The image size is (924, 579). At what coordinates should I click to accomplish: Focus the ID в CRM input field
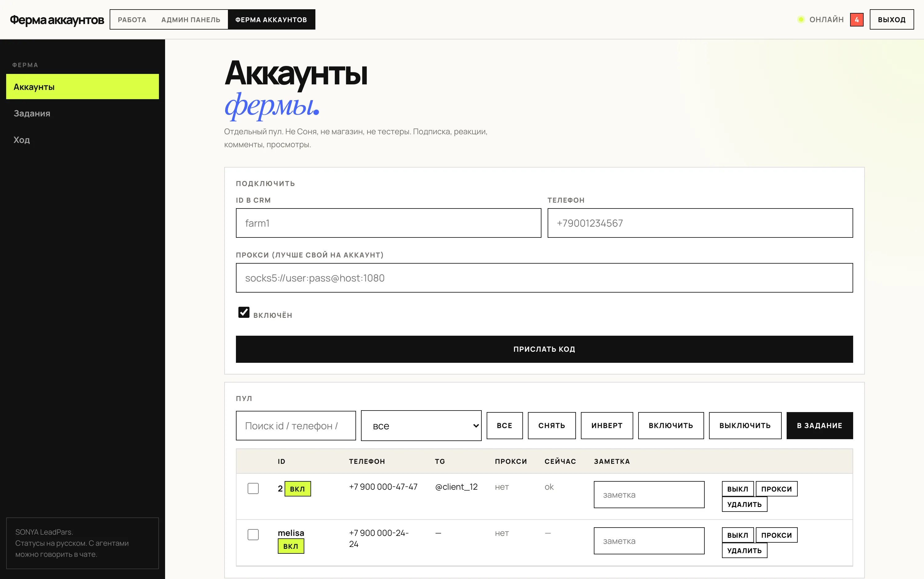pos(388,223)
